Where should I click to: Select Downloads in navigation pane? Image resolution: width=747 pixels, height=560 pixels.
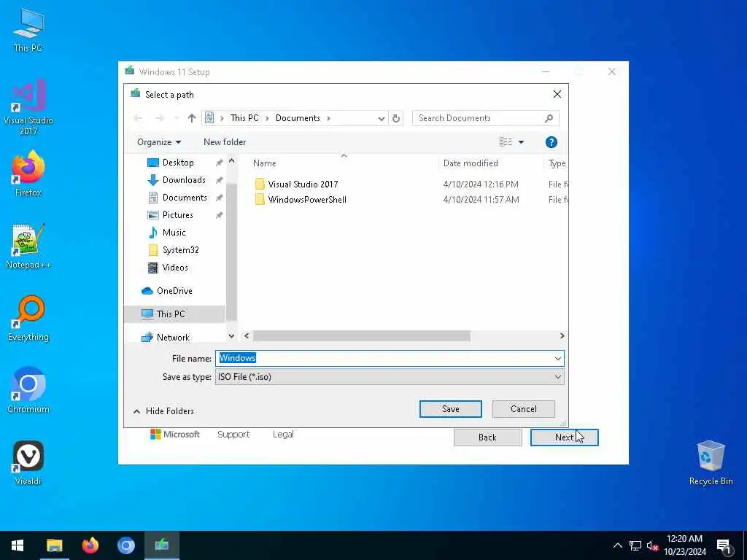(183, 180)
